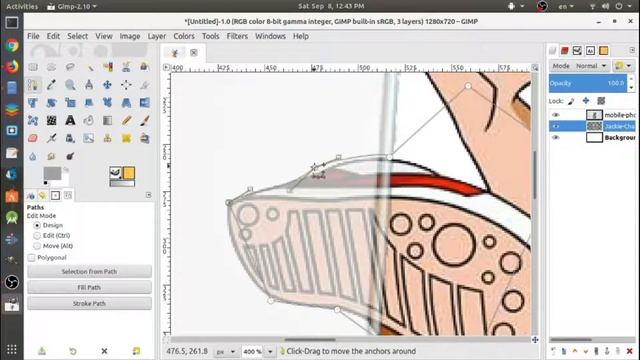Image resolution: width=640 pixels, height=360 pixels.
Task: Select the Move tool
Action: (107, 85)
